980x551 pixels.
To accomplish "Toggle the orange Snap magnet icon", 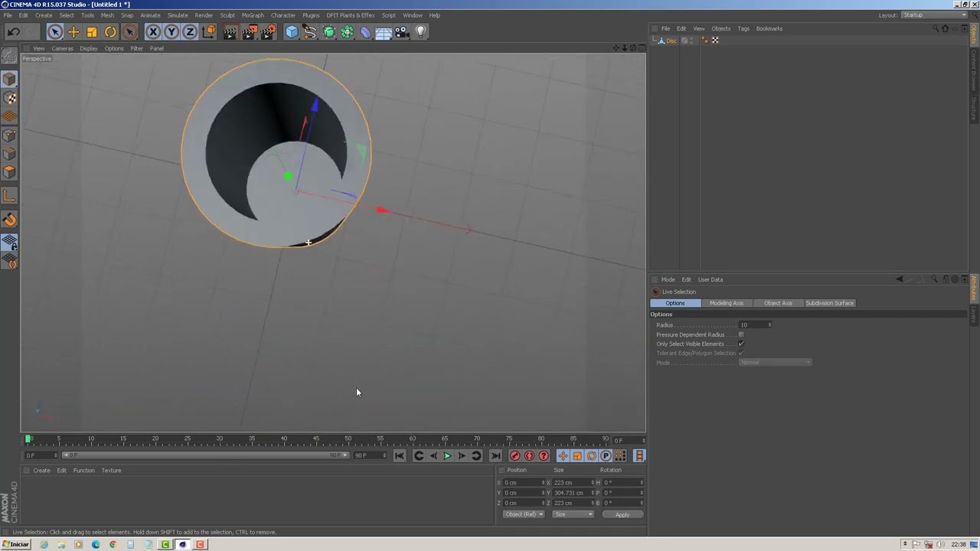I will click(x=9, y=220).
